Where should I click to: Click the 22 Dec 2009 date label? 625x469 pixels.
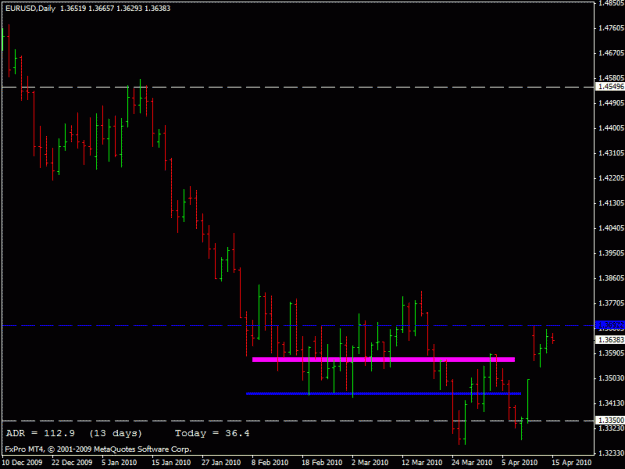point(72,463)
